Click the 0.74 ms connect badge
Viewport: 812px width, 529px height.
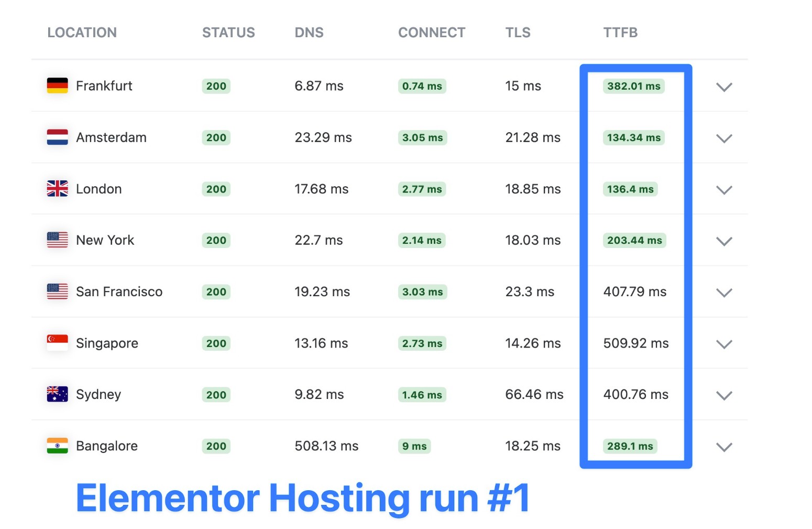click(x=422, y=86)
